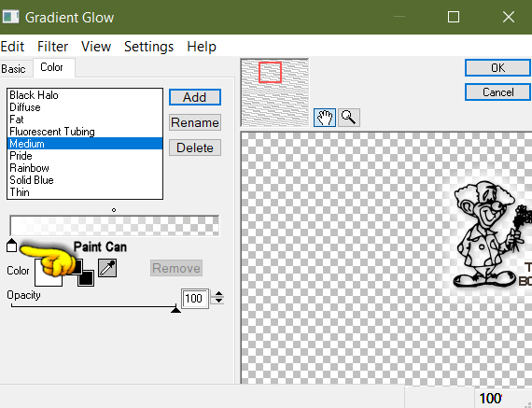The width and height of the screenshot is (532, 408).
Task: Select the hand pan tool icon
Action: (325, 118)
